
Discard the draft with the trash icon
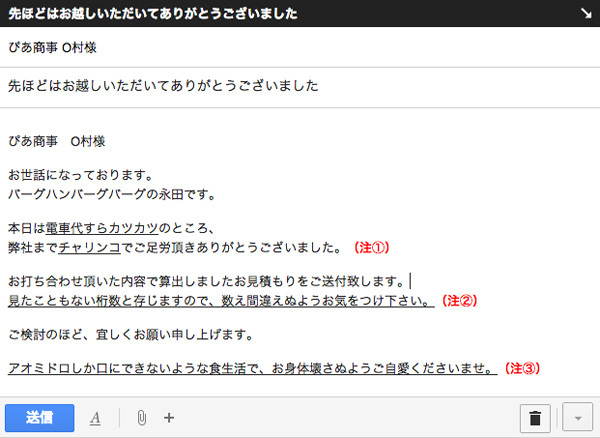click(x=536, y=418)
